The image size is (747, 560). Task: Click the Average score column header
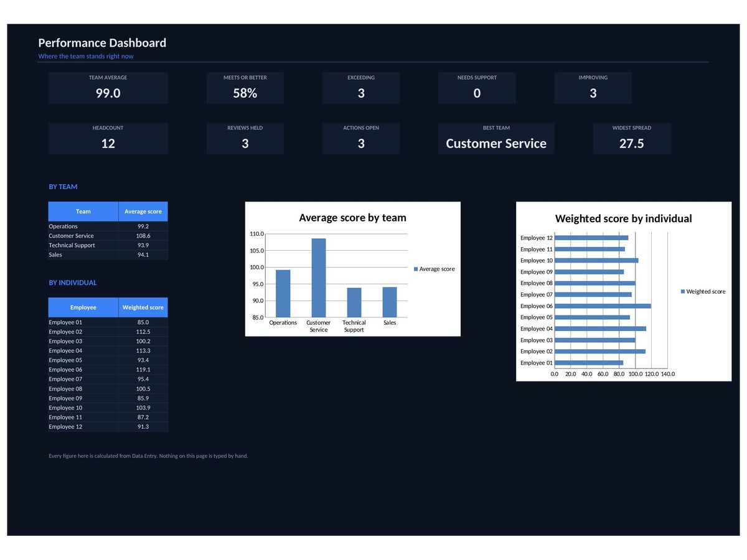click(x=143, y=212)
